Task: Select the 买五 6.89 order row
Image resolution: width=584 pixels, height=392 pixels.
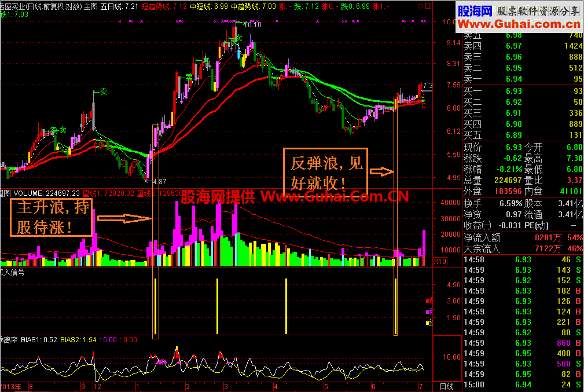Action: 523,135
